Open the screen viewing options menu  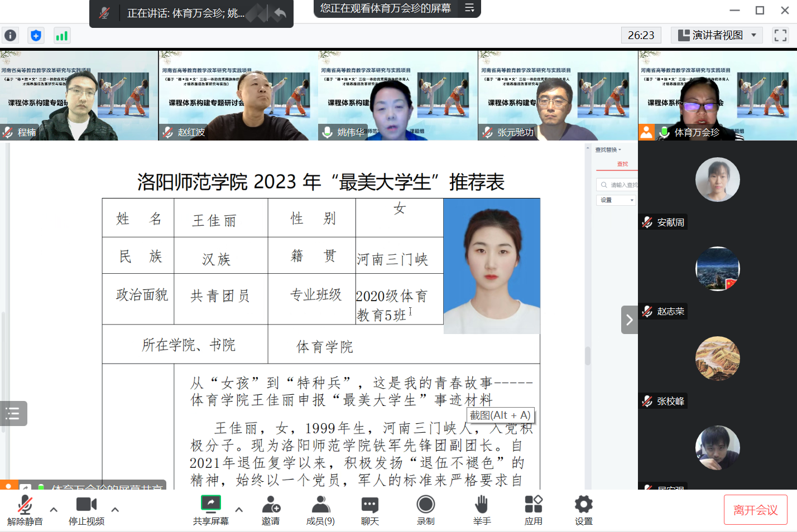pyautogui.click(x=469, y=8)
